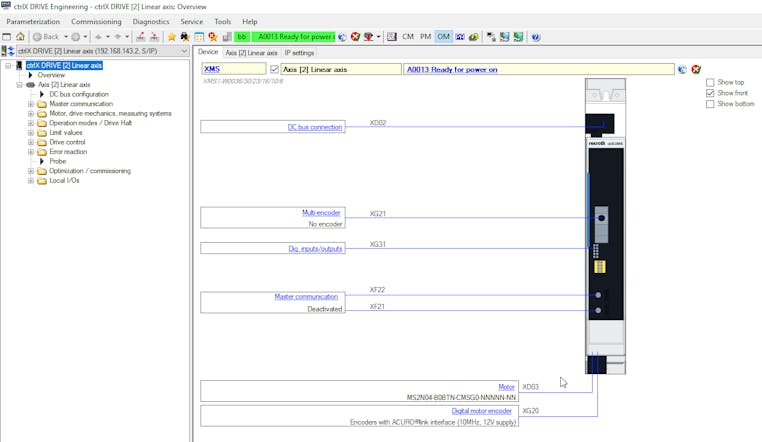Click the 'No encoder' text
Screen dimensions: 762x442
(x=326, y=224)
